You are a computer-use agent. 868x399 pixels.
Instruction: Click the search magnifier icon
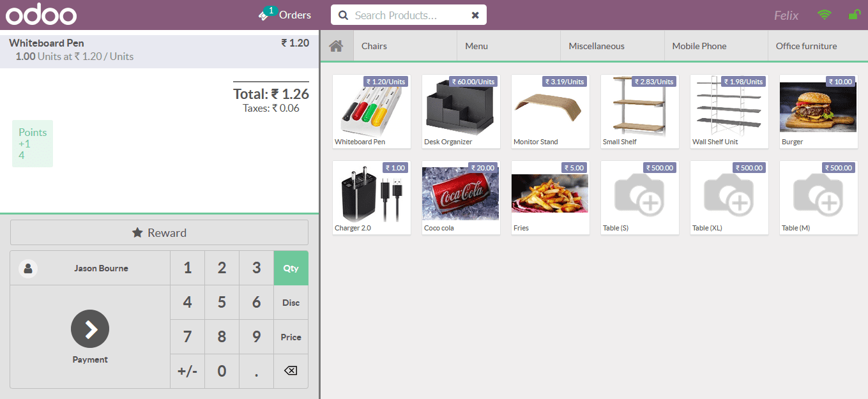click(x=343, y=15)
